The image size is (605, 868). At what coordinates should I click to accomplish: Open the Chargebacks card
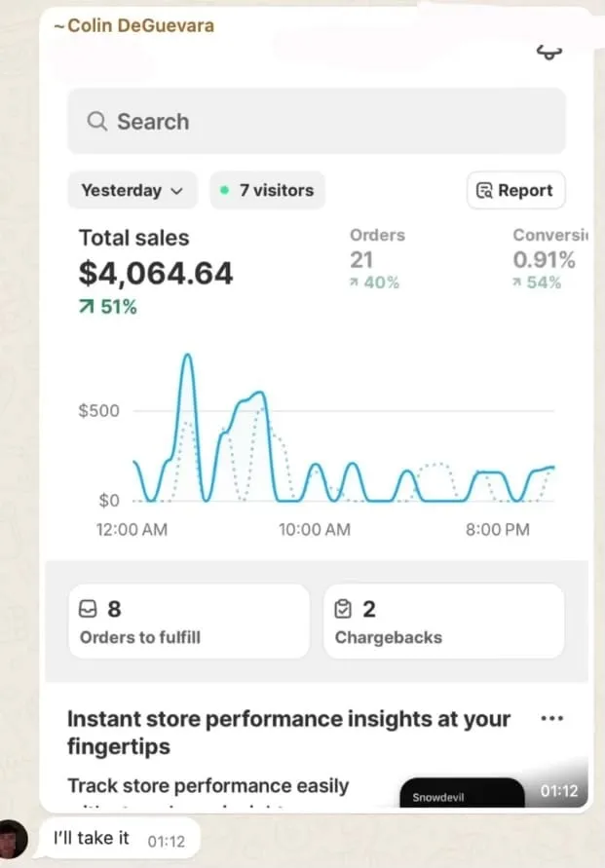(443, 622)
